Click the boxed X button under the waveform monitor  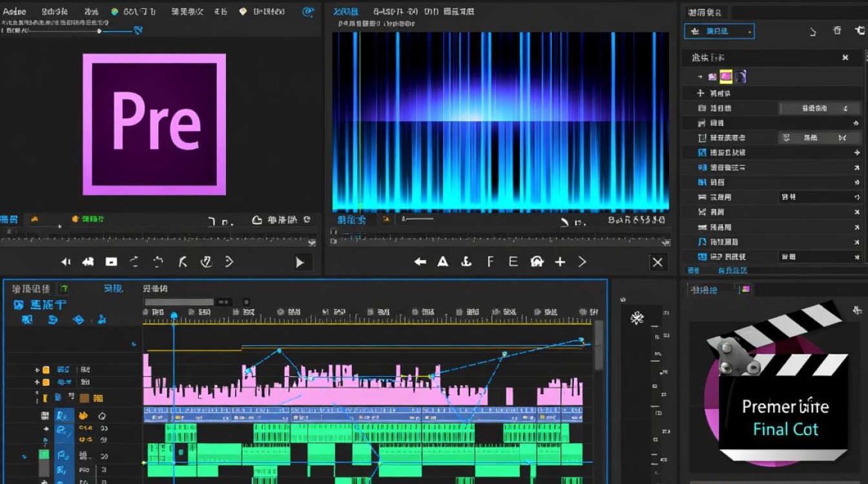point(657,262)
